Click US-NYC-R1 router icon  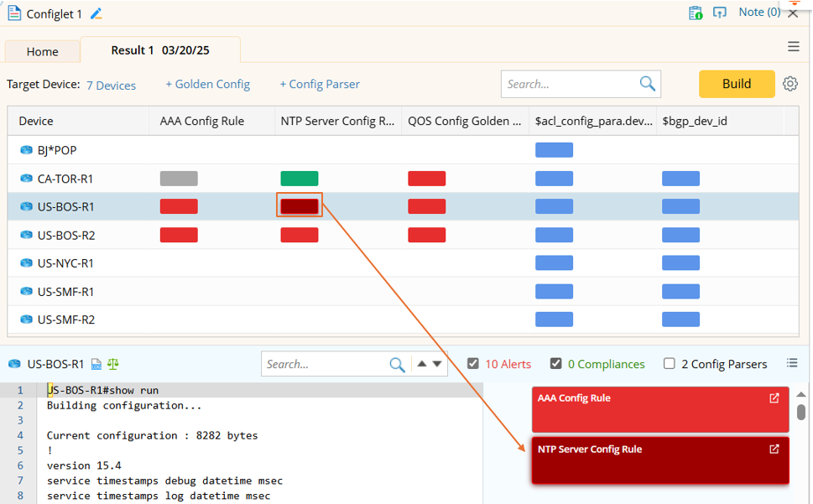click(26, 263)
